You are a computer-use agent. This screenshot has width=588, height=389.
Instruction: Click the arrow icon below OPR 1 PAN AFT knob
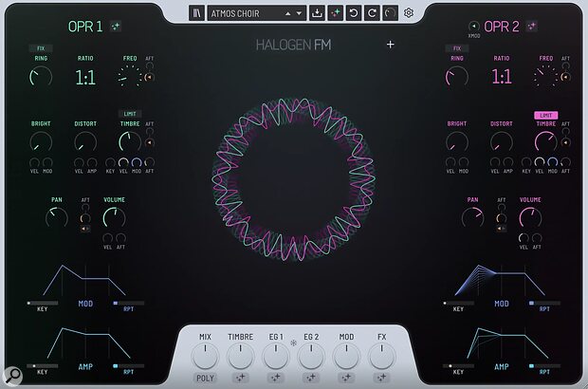[85, 229]
